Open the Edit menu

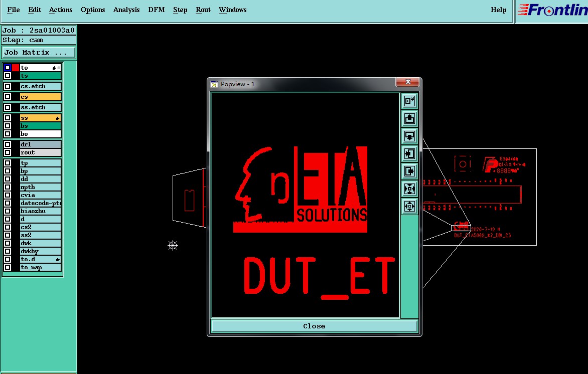coord(35,10)
